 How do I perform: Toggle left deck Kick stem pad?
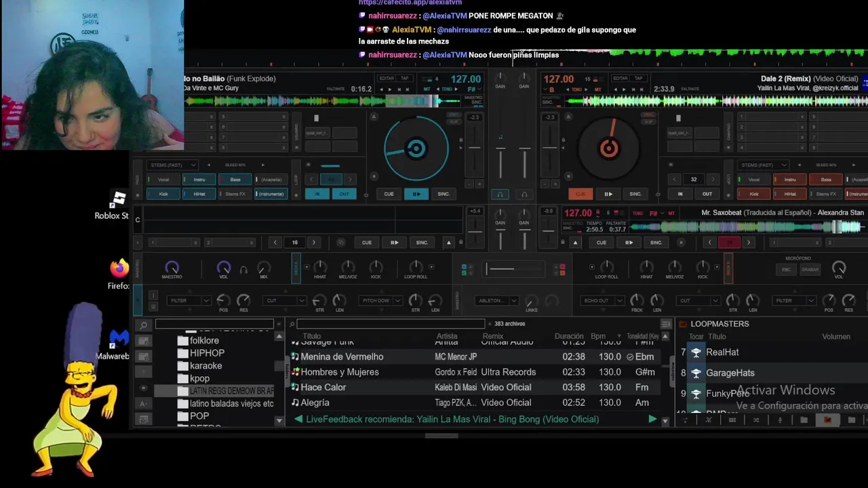point(163,194)
